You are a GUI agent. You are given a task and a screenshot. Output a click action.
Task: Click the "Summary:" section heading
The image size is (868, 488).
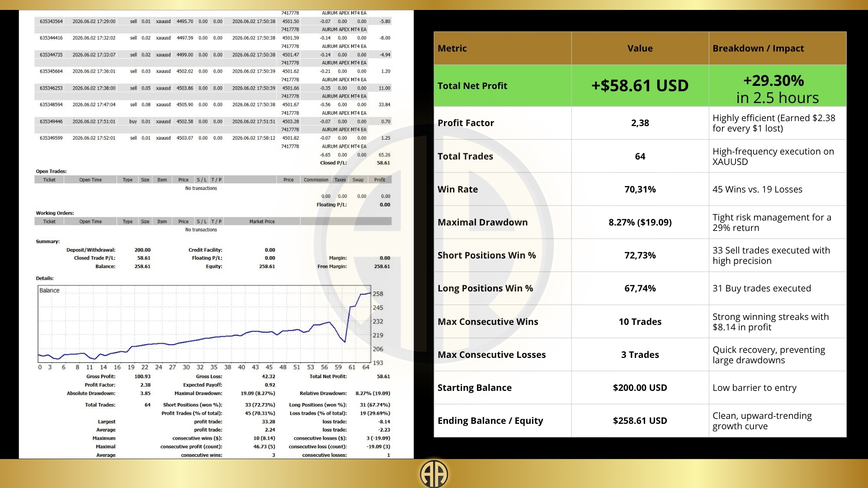coord(47,241)
